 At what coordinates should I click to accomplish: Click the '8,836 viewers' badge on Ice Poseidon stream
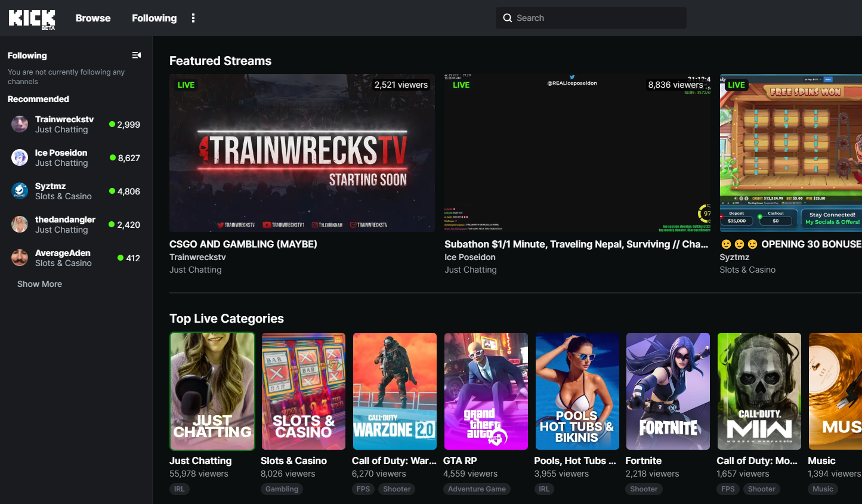pos(676,85)
